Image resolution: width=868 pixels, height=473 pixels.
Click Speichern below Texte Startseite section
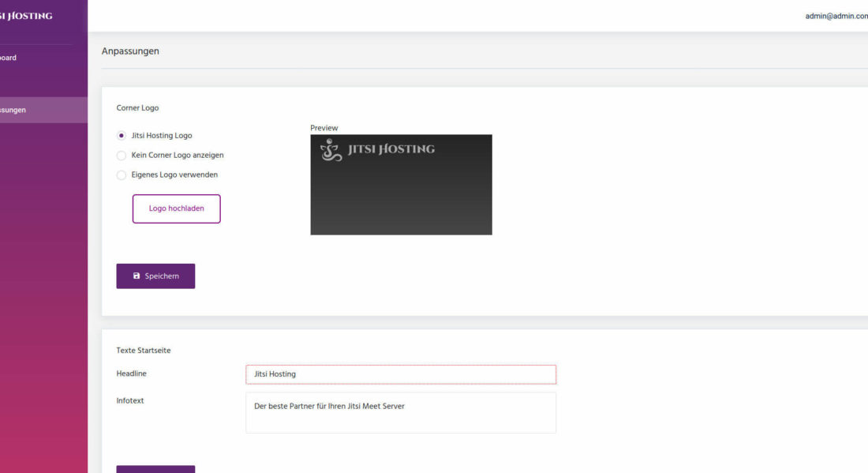tap(155, 469)
